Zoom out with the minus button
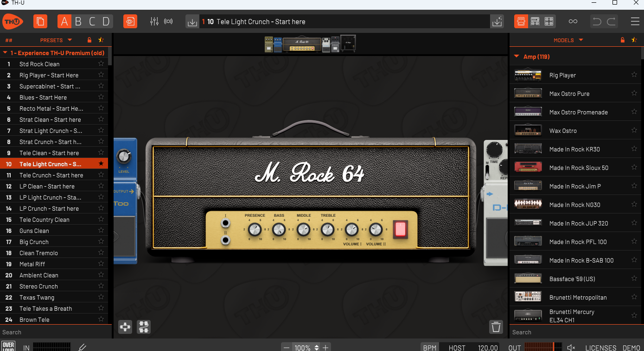Viewport: 644px width, 351px height. [x=287, y=347]
